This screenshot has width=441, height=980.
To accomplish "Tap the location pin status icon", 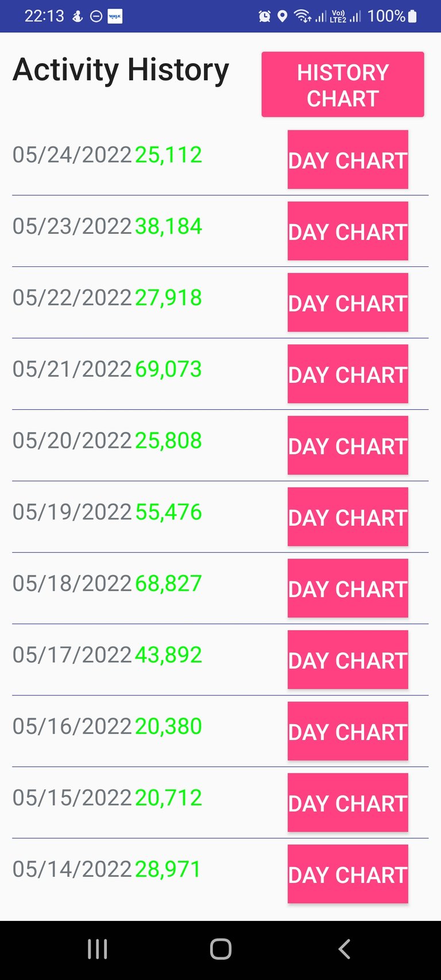I will click(x=282, y=16).
